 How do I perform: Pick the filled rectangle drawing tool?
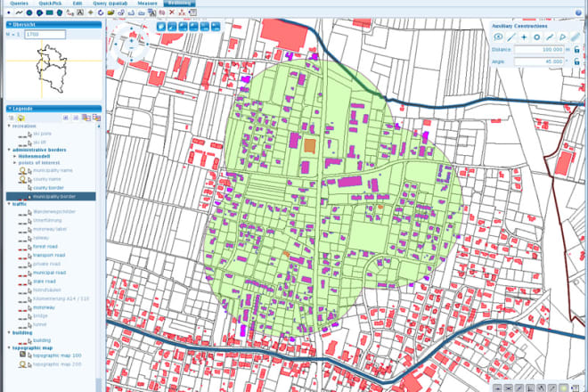click(x=50, y=12)
